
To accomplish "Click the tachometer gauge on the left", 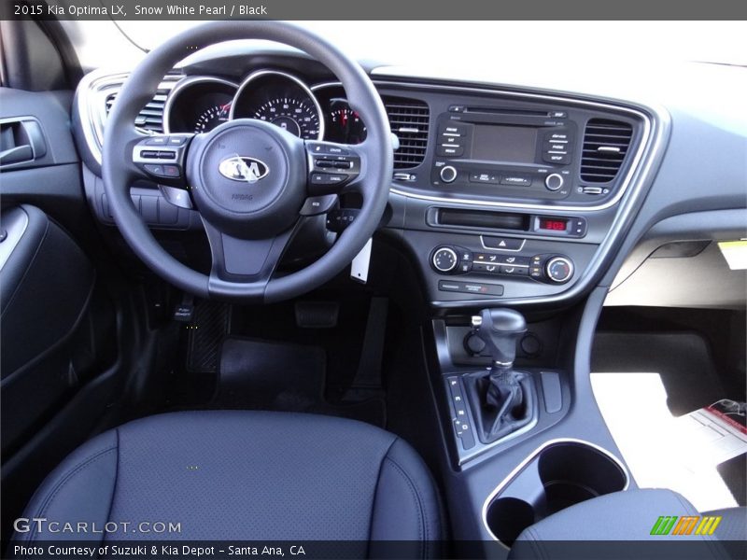I will [x=202, y=110].
